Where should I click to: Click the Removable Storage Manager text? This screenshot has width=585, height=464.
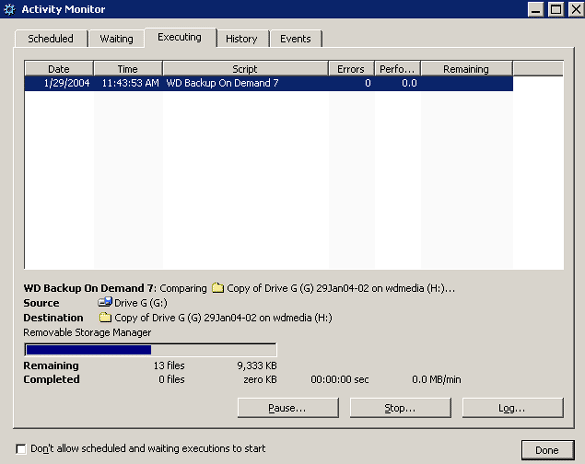(x=87, y=332)
